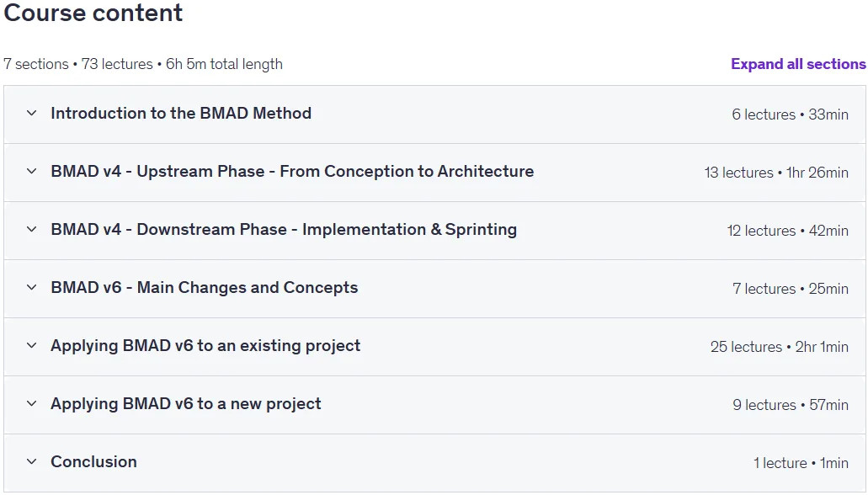Expand all sections link
Viewport: 868px width, 495px height.
click(x=797, y=64)
